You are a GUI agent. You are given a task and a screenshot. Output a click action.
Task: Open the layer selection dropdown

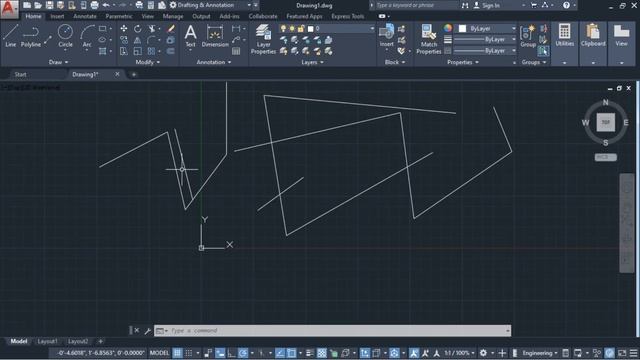pos(371,29)
